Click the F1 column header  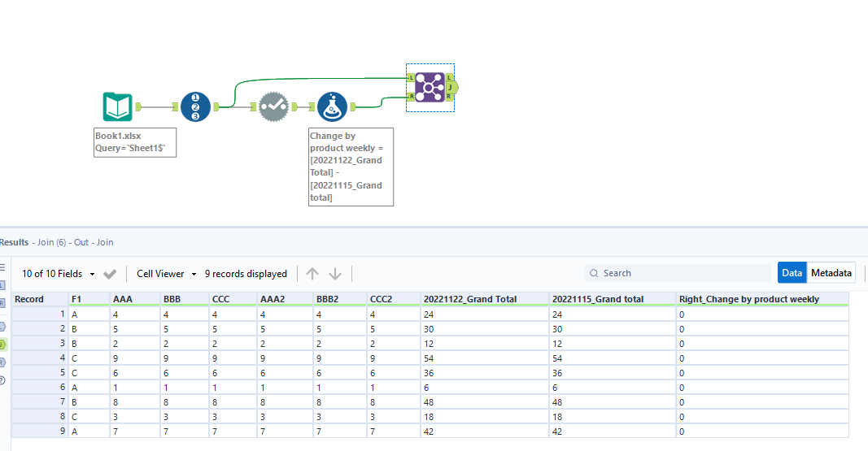click(x=89, y=299)
